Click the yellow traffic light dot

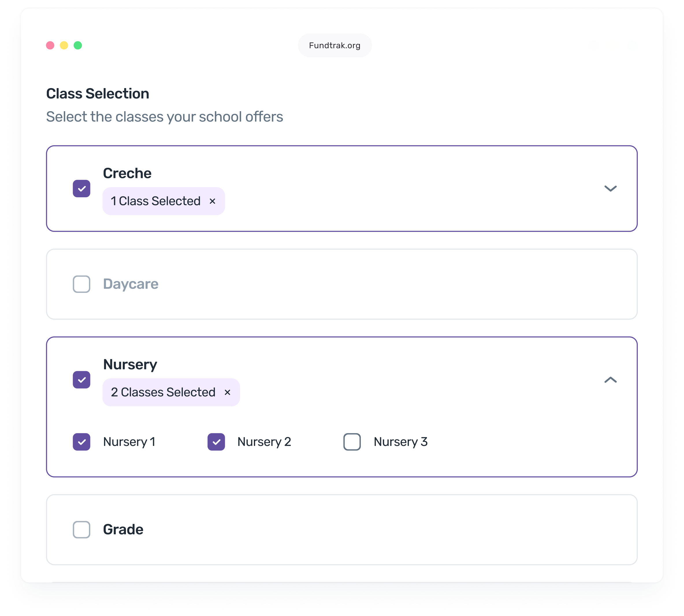click(x=64, y=45)
